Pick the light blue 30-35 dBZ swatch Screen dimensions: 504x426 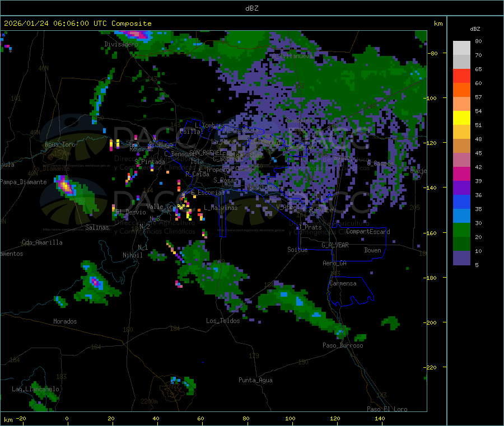(461, 216)
